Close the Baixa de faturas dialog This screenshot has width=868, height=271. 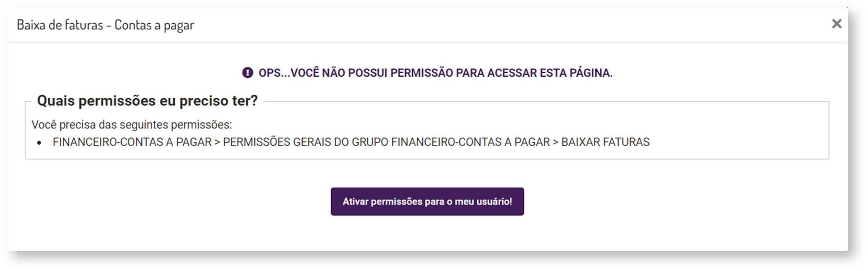point(836,24)
